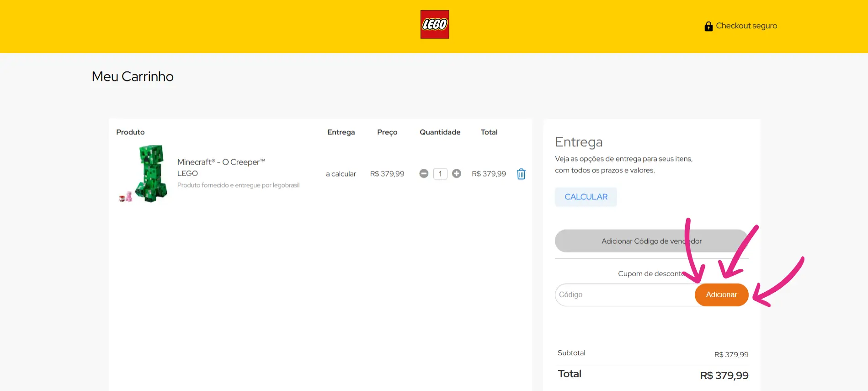The width and height of the screenshot is (868, 391).
Task: Increase quantity with the plus icon
Action: point(457,174)
